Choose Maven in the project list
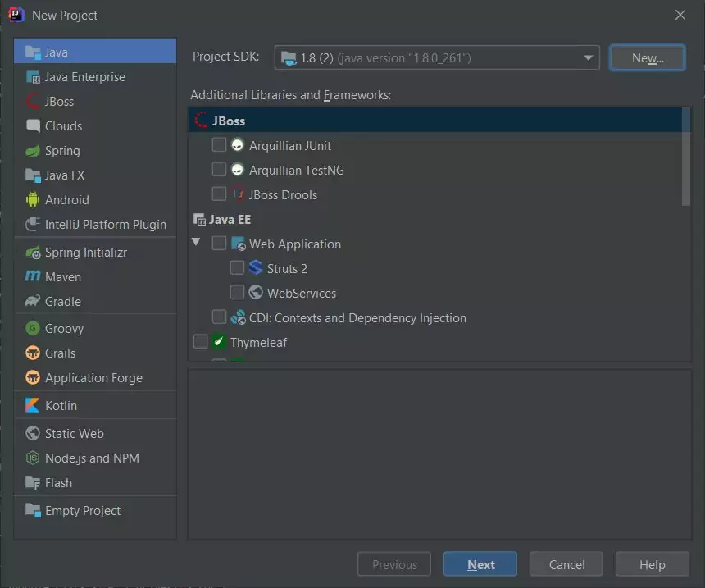The image size is (705, 588). pos(95,276)
